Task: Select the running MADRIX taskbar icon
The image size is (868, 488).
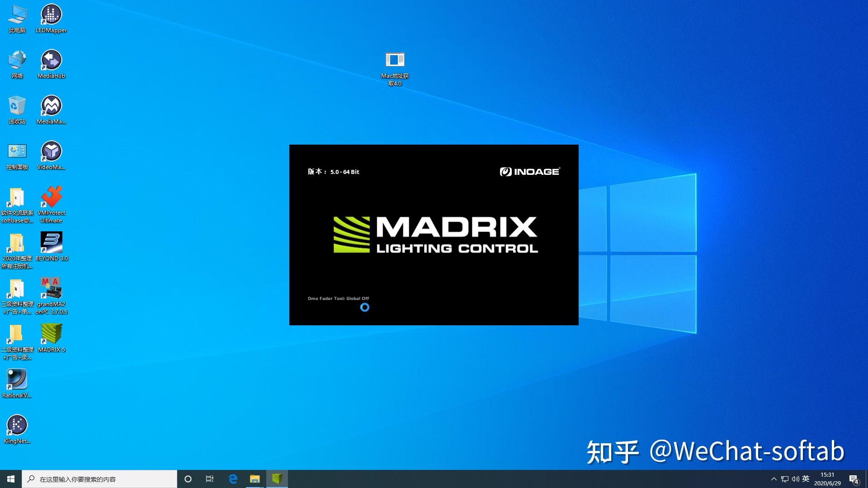Action: 277,479
